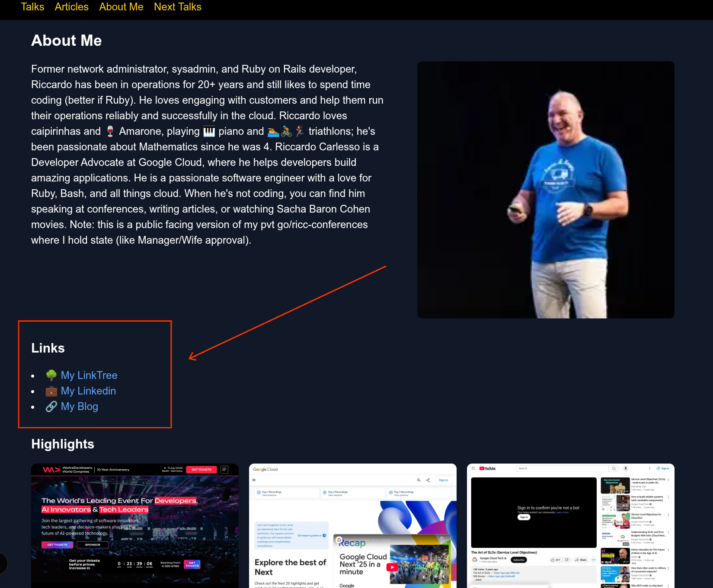Click the red YouTube play button on Recap video

point(392,567)
